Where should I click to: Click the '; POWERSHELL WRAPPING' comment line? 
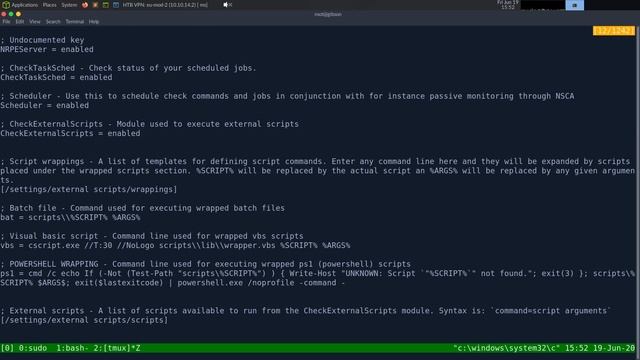pyautogui.click(x=205, y=264)
